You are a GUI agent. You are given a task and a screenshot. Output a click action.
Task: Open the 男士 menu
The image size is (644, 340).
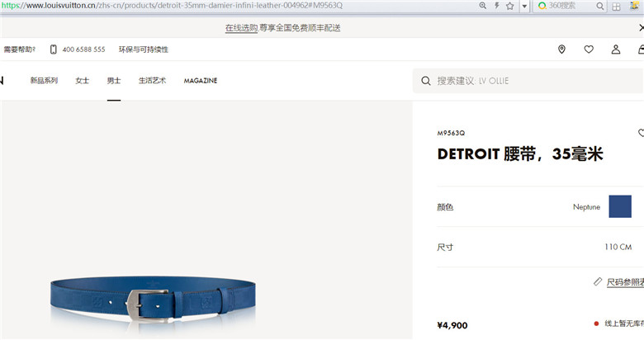point(114,81)
